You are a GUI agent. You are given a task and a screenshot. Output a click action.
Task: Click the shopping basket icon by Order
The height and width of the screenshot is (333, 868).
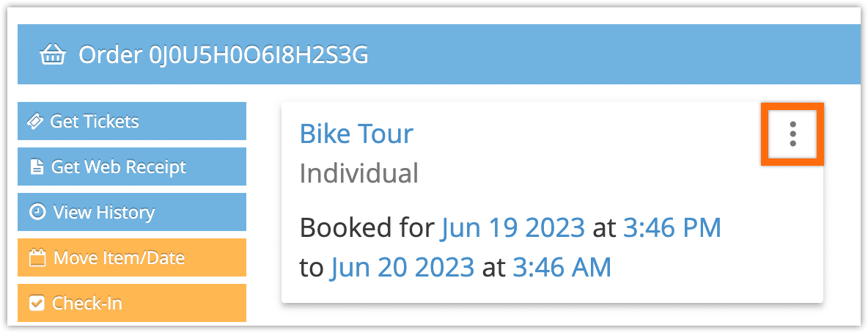(x=53, y=56)
